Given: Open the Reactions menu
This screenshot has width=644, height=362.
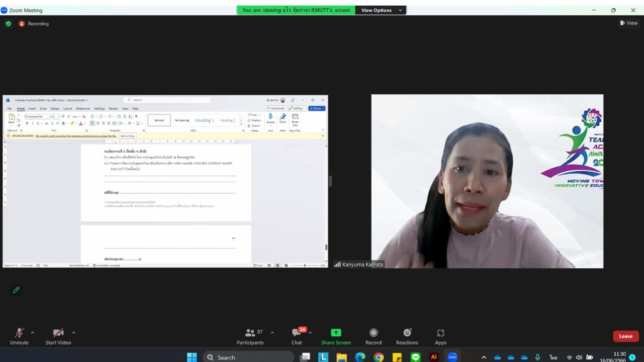Looking at the screenshot, I should pos(407,334).
